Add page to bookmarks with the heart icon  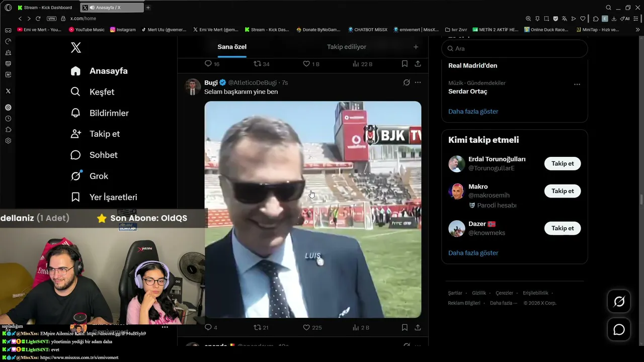pyautogui.click(x=583, y=19)
